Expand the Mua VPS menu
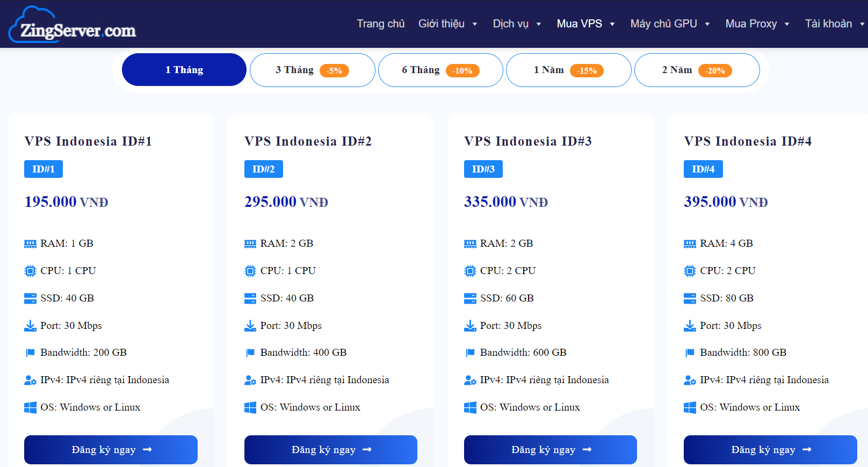Viewport: 868px width, 467px height. pyautogui.click(x=585, y=24)
